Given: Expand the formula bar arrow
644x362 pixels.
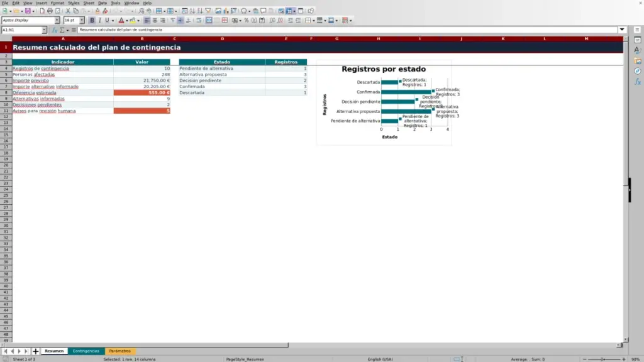Looking at the screenshot, I should 622,30.
